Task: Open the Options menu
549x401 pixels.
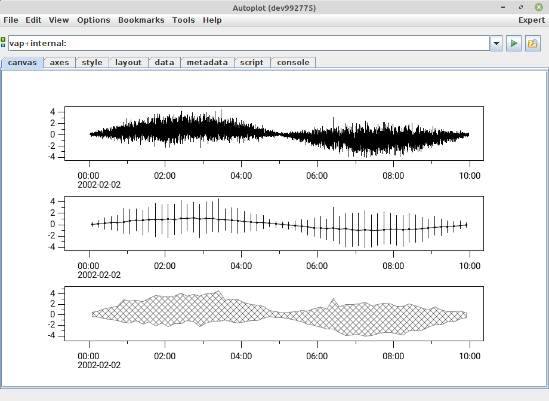Action: pyautogui.click(x=93, y=20)
